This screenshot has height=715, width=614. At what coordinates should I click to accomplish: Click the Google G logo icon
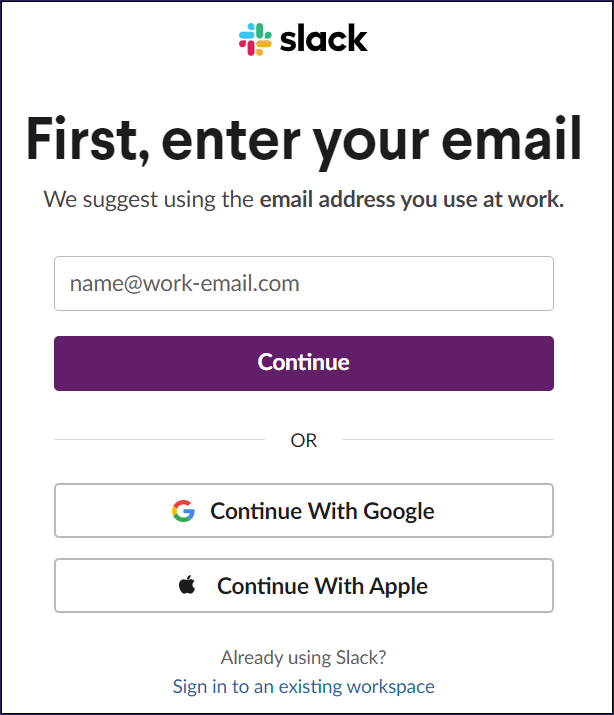(183, 511)
